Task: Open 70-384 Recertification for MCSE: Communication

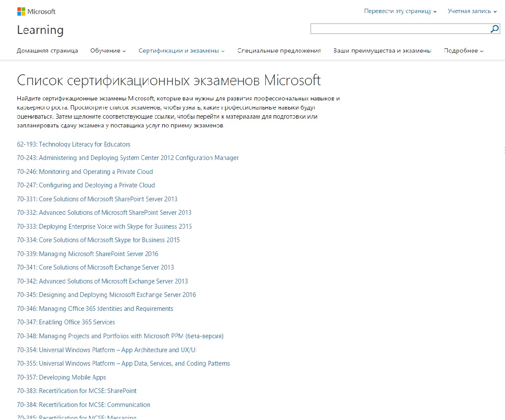Action: click(84, 404)
